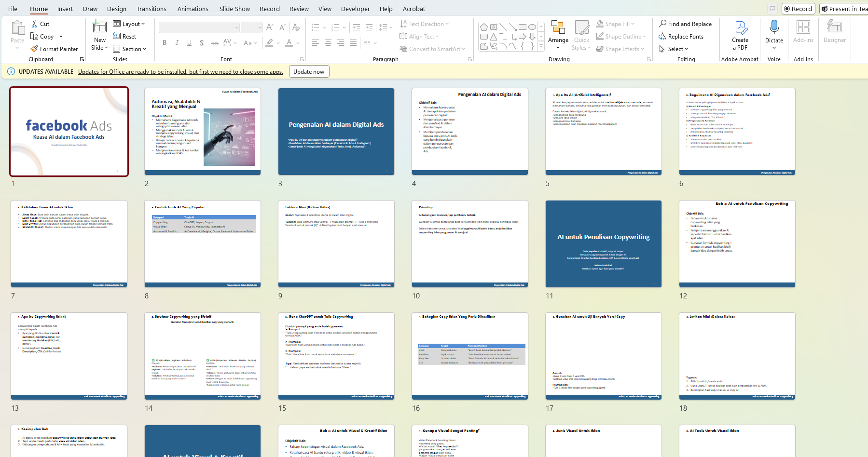Toggle Italic formatting
Image resolution: width=868 pixels, height=457 pixels.
(x=177, y=43)
